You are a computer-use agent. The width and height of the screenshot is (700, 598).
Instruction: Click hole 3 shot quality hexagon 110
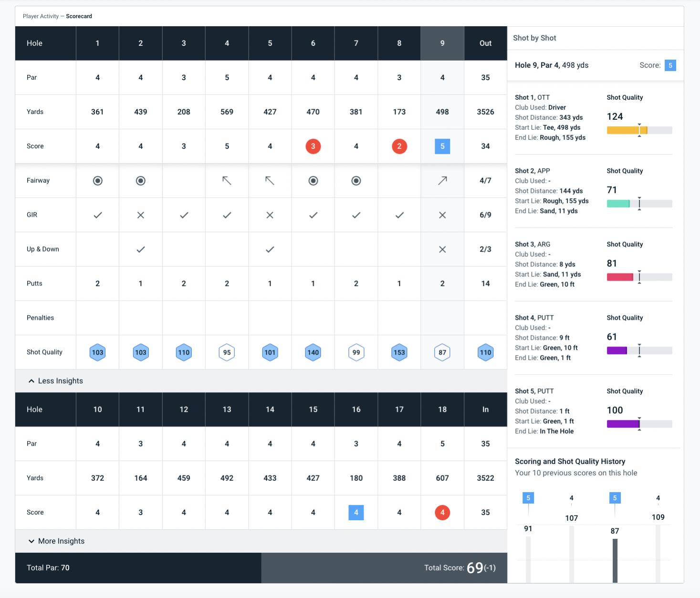point(184,352)
